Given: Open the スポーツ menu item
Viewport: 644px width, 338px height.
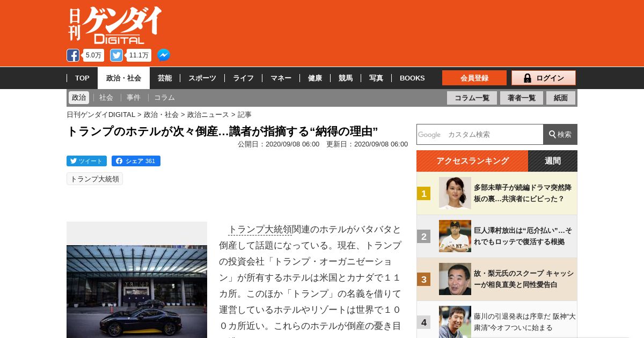Looking at the screenshot, I should tap(202, 78).
